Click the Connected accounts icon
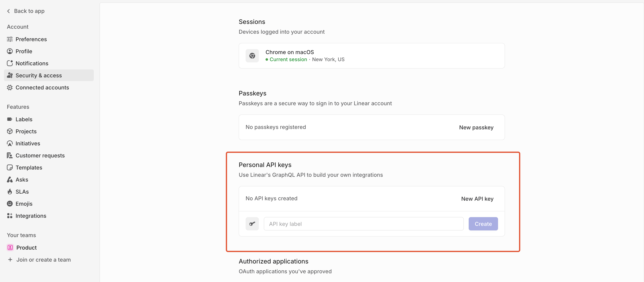 click(10, 88)
